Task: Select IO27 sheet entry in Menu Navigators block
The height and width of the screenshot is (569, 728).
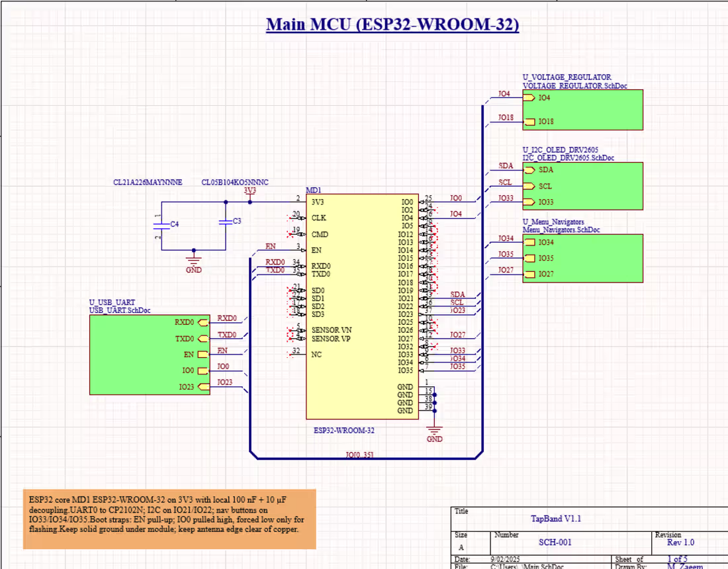Action: pos(538,275)
